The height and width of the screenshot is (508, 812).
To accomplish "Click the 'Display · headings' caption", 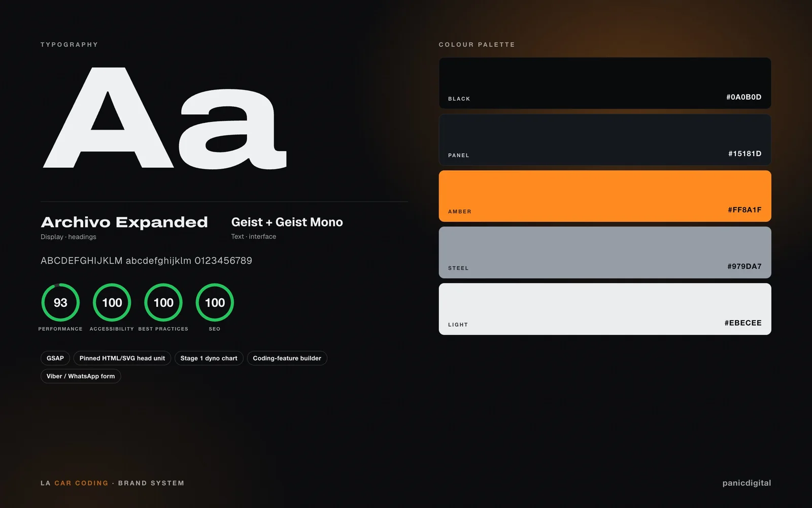I will tap(69, 237).
